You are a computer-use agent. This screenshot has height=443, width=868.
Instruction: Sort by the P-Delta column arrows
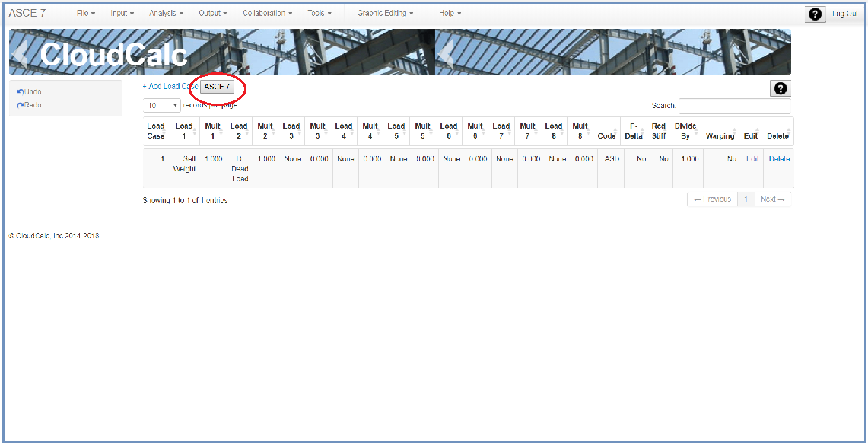point(641,131)
